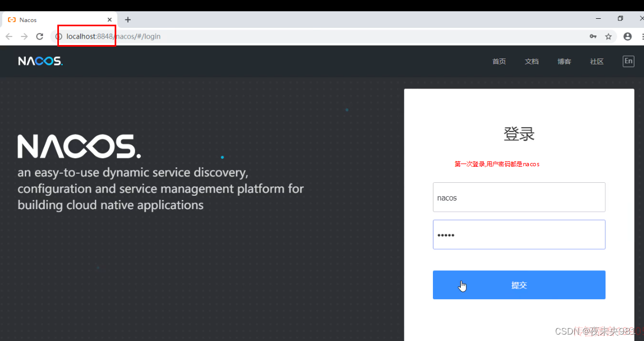
Task: Open saved passwords key icon
Action: [x=593, y=36]
